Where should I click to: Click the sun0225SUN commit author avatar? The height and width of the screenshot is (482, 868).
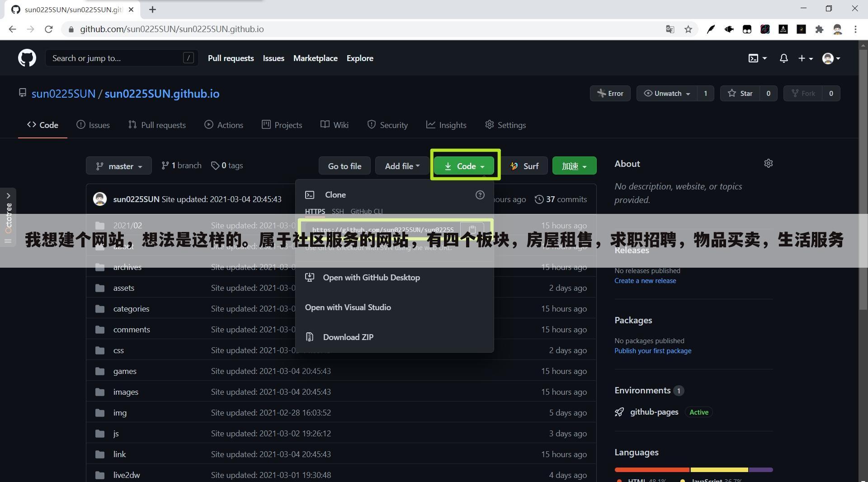coord(100,199)
